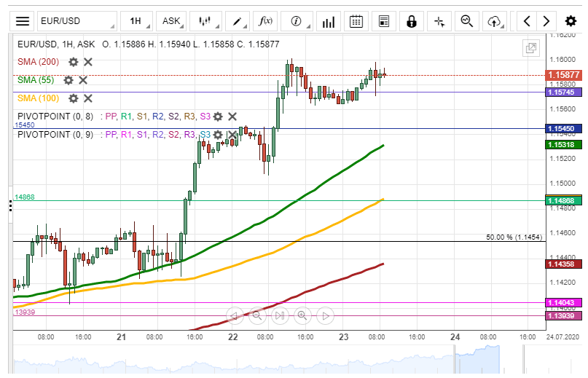Screen dimensions: 588x378
Task: Remove the SMA (55) indicator
Action: [83, 80]
